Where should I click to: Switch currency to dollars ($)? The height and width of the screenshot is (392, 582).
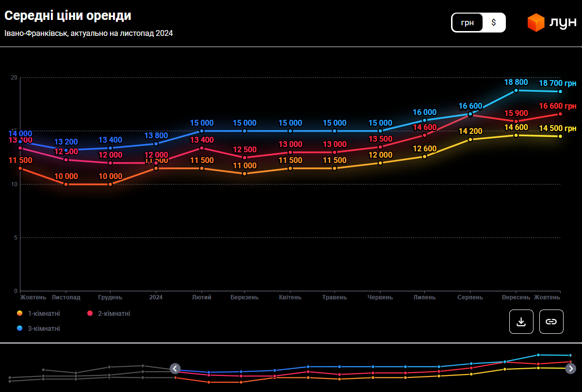(x=494, y=22)
